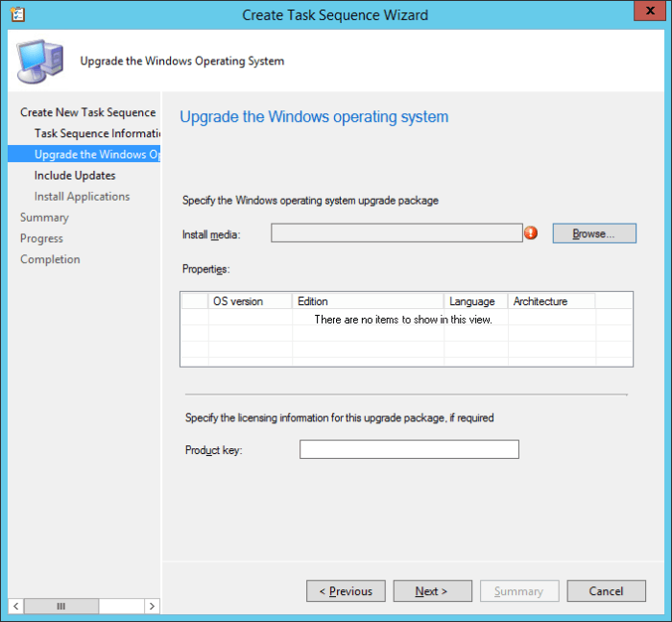This screenshot has height=622, width=672.
Task: Select Upgrade the Windows Operating System step
Action: 84,155
